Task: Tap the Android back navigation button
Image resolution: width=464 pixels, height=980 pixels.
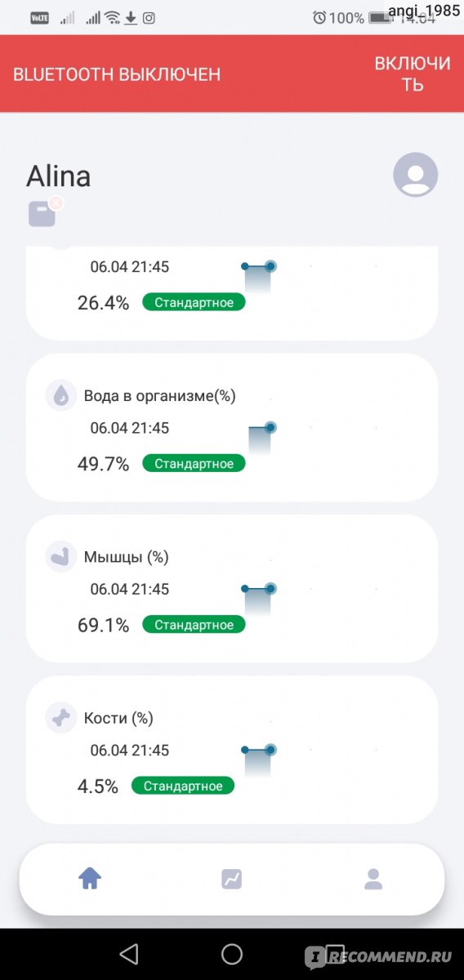Action: click(x=128, y=953)
